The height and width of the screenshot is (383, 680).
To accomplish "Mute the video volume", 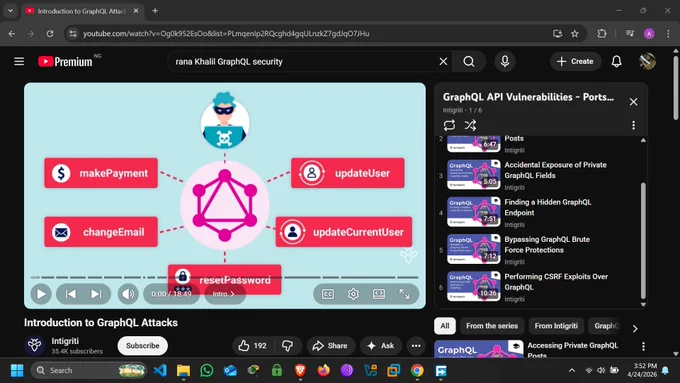I will [x=128, y=294].
